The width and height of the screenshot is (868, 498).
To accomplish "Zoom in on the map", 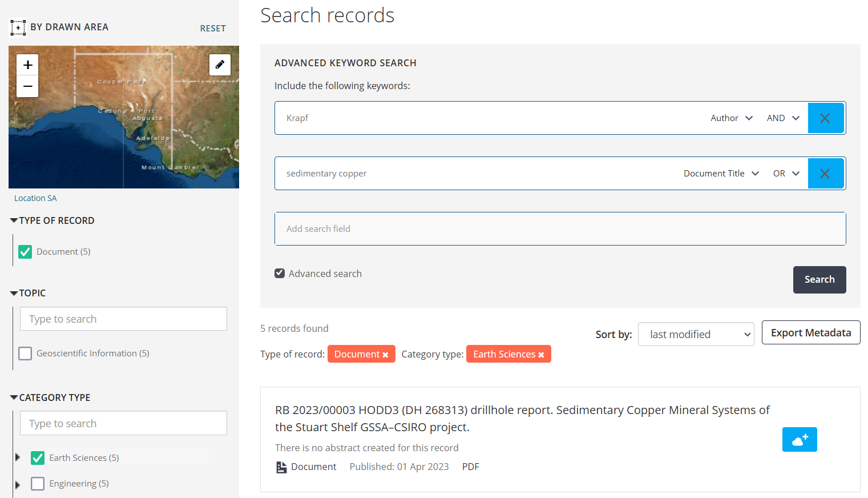I will pos(27,65).
